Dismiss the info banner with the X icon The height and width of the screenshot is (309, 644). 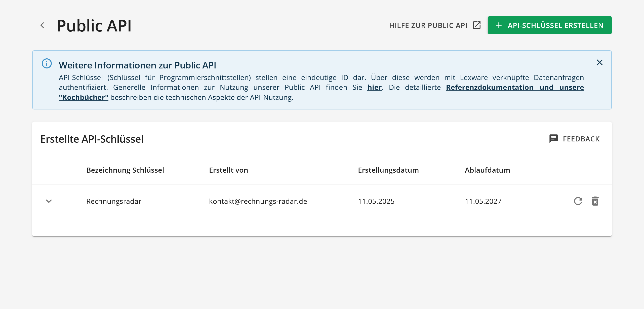tap(599, 62)
